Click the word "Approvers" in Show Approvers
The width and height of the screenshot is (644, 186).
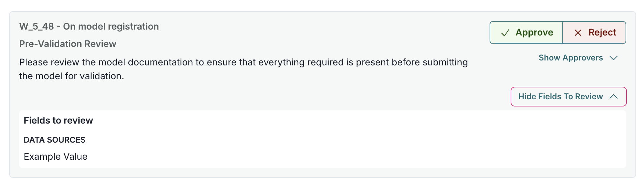click(x=583, y=58)
